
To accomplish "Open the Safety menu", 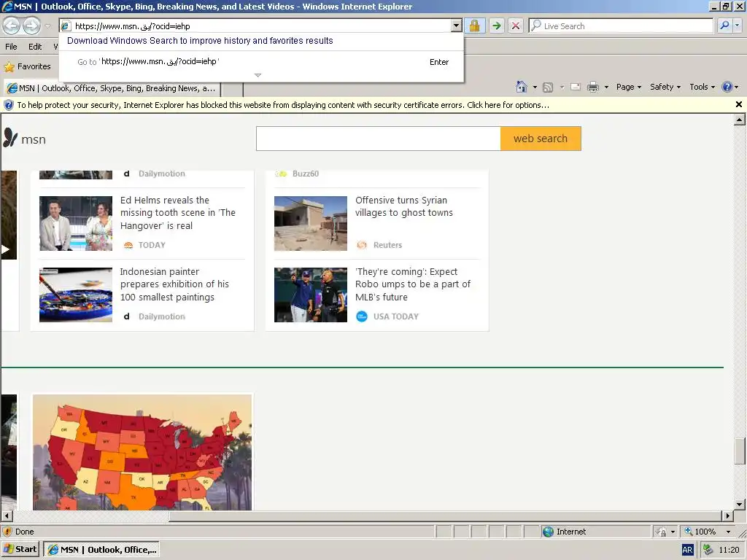I will point(665,87).
